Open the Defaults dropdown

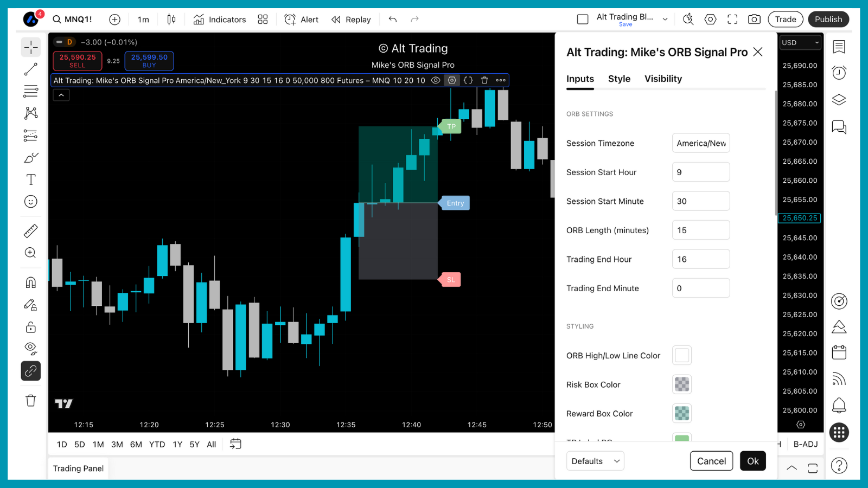pyautogui.click(x=595, y=461)
